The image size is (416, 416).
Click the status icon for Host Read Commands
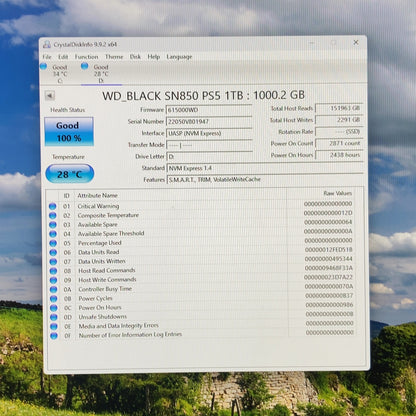53,271
